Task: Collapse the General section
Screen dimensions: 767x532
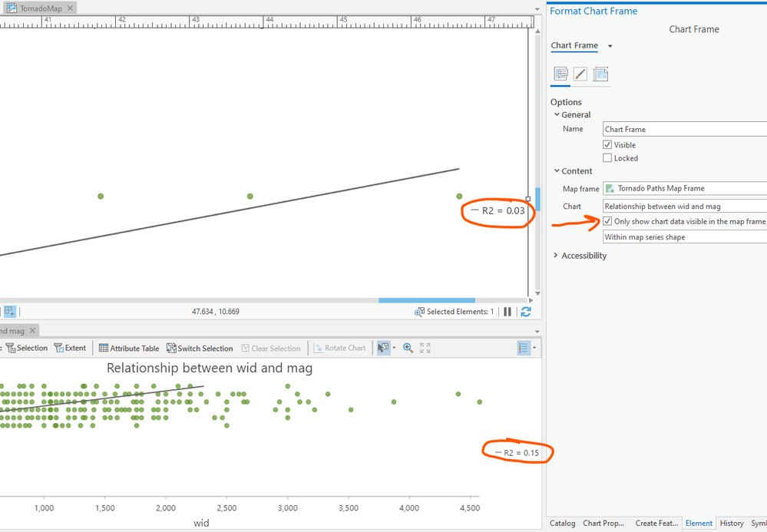Action: (557, 114)
